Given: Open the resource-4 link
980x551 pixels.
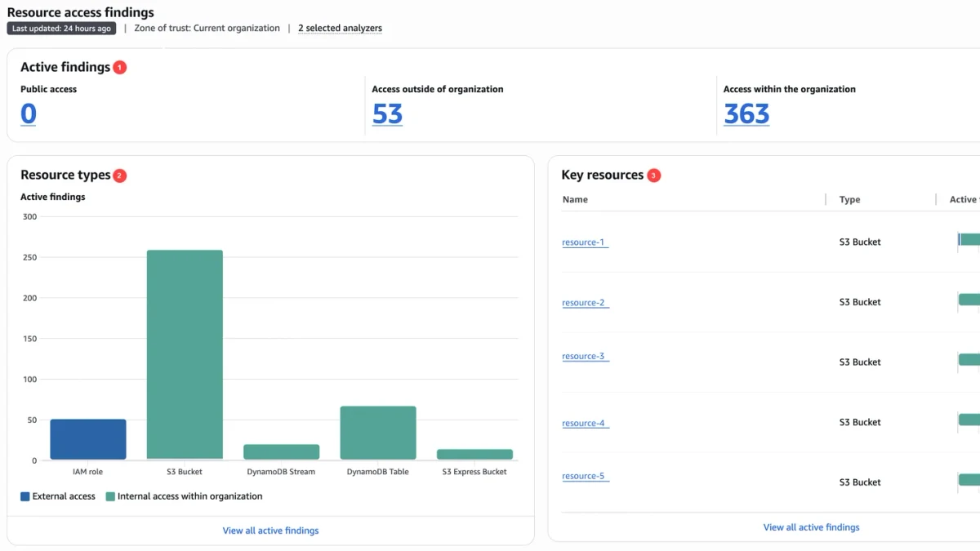Looking at the screenshot, I should tap(585, 424).
